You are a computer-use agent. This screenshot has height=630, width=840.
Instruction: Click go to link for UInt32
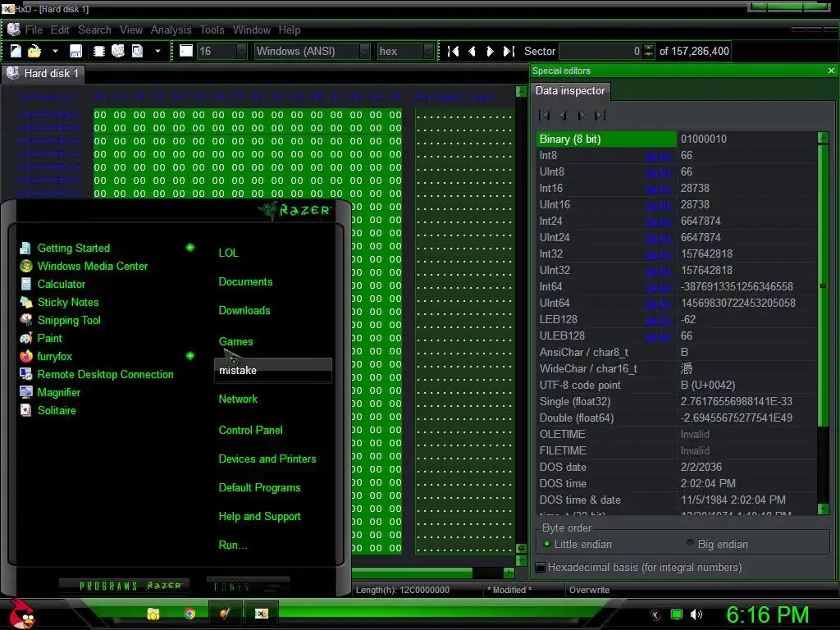click(659, 271)
